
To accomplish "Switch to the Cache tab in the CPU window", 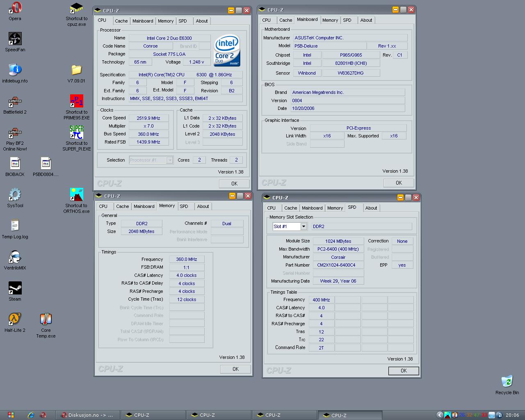I will click(121, 21).
